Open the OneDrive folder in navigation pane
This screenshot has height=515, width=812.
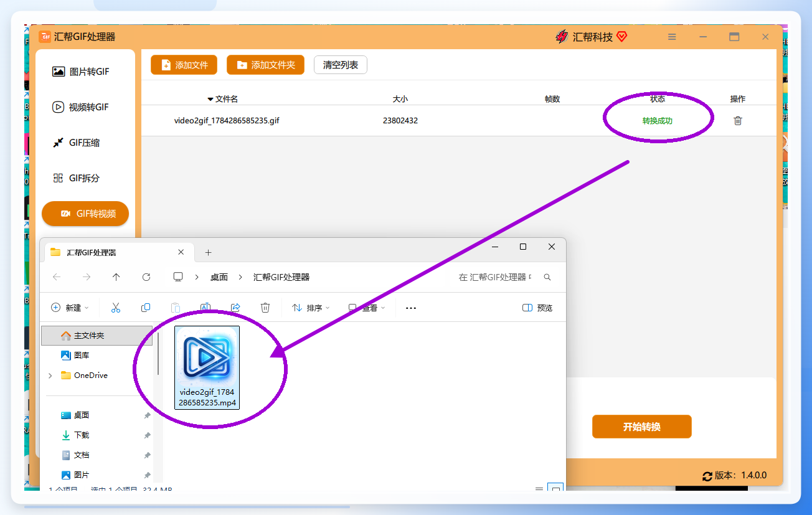84,376
